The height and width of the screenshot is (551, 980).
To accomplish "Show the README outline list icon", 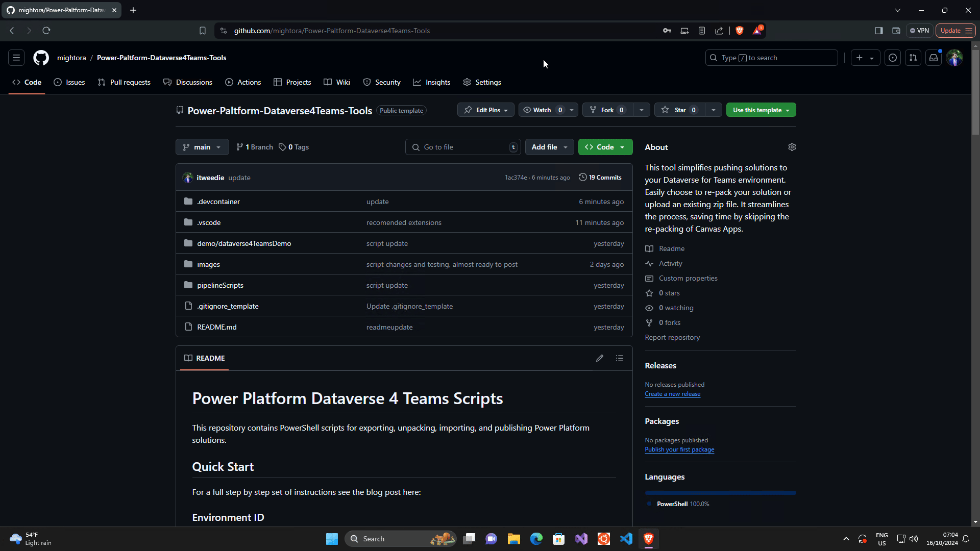I will click(x=619, y=358).
